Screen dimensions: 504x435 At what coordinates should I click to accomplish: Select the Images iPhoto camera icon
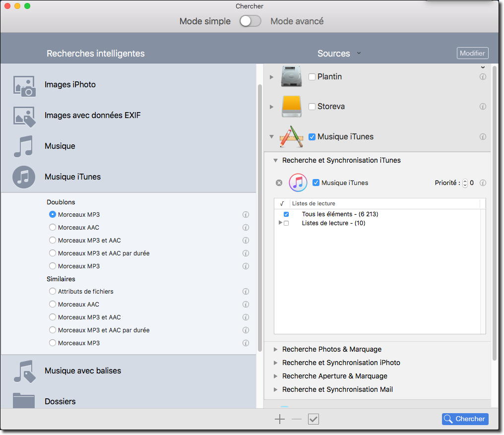(x=24, y=86)
